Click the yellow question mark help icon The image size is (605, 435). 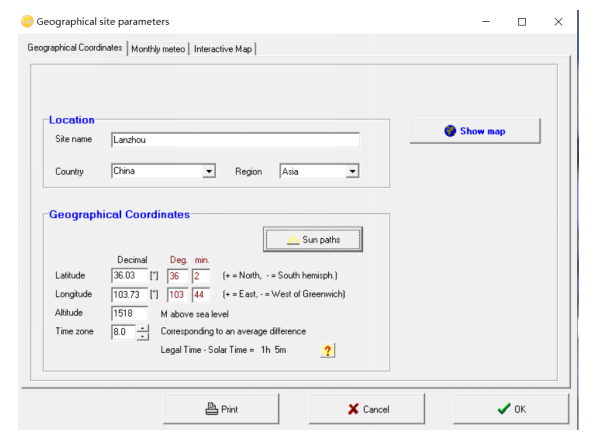(327, 350)
